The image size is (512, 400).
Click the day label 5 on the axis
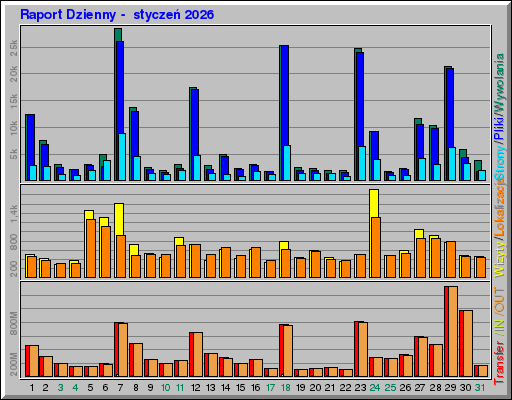pyautogui.click(x=90, y=388)
